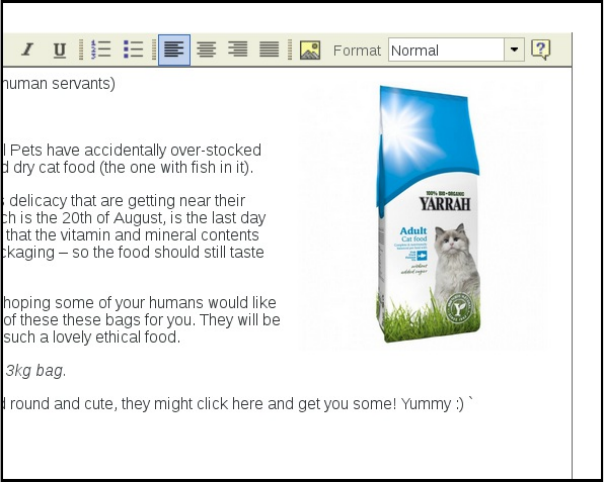Click the insert image icon
This screenshot has width=604, height=482.
(310, 50)
